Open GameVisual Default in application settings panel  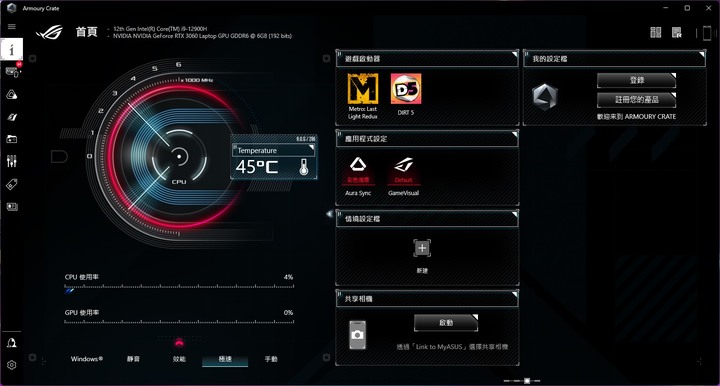point(403,177)
